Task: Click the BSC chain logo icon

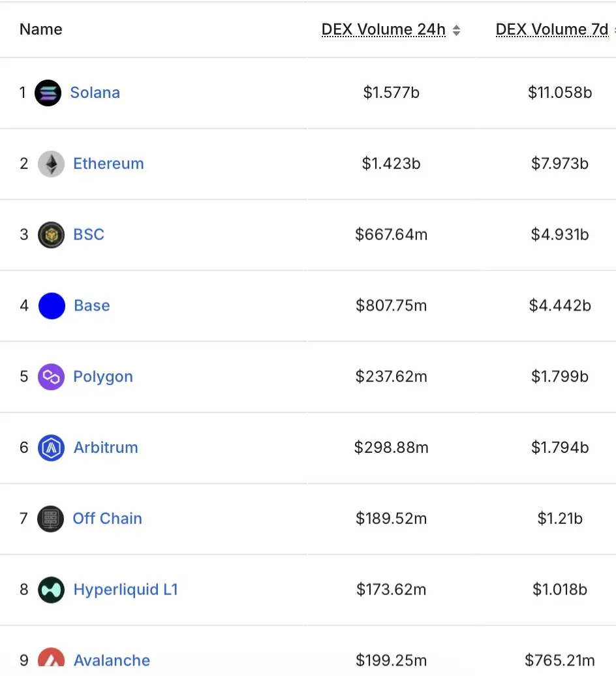Action: click(51, 235)
